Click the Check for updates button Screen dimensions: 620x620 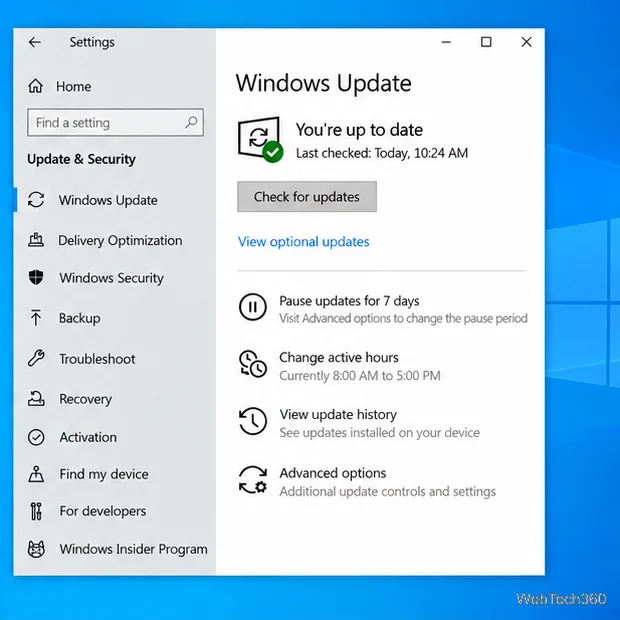click(307, 197)
